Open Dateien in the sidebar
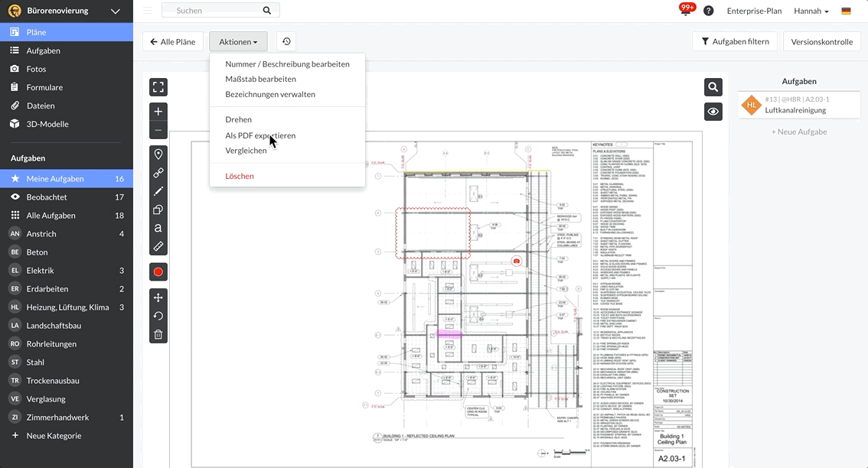Image resolution: width=868 pixels, height=468 pixels. [67, 105]
